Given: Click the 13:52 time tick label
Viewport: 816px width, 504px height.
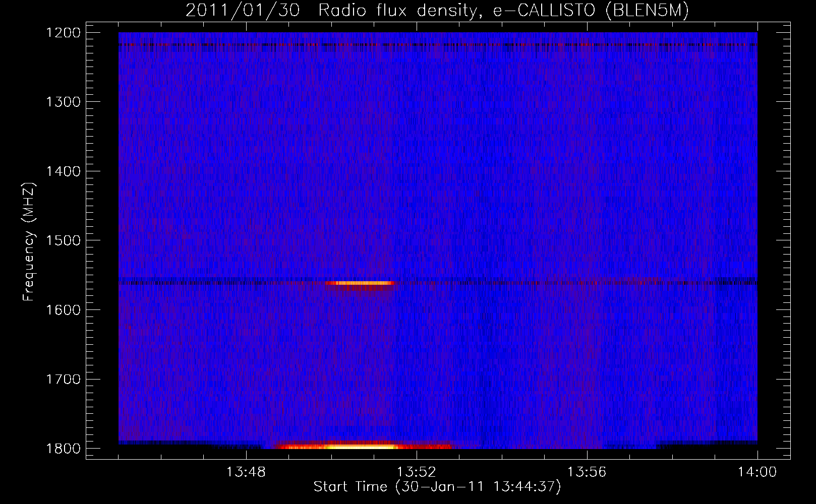Looking at the screenshot, I should (417, 472).
